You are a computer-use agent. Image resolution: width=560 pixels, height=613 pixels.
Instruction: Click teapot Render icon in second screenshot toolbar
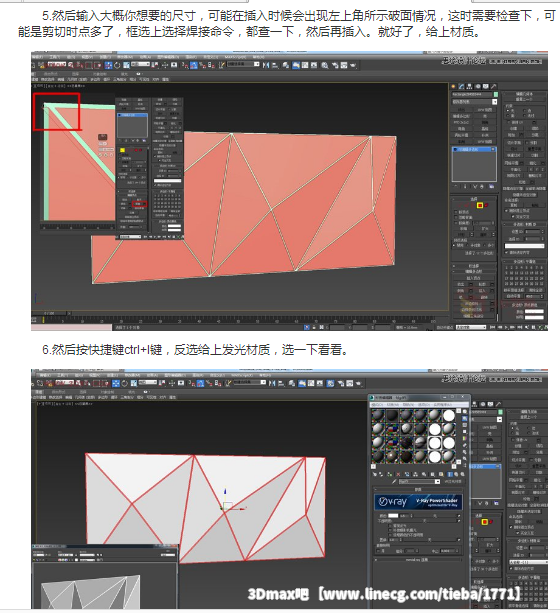359,383
